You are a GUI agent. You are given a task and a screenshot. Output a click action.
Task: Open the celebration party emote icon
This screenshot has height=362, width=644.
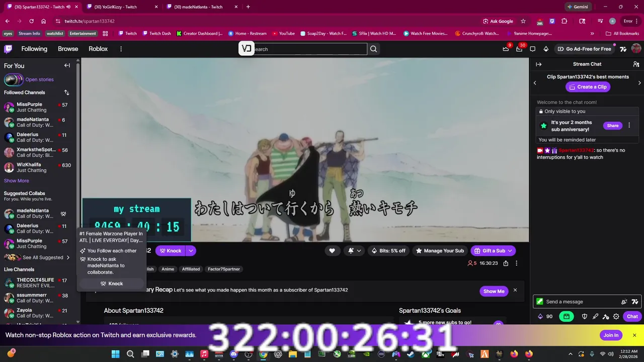pos(624,302)
